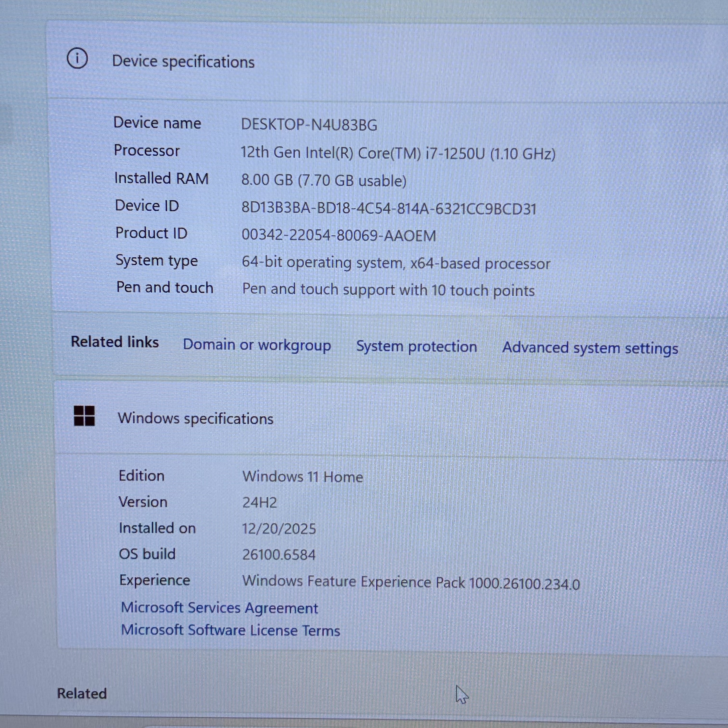Screen dimensions: 728x728
Task: Open the Microsoft Services Agreement link
Action: coord(220,608)
